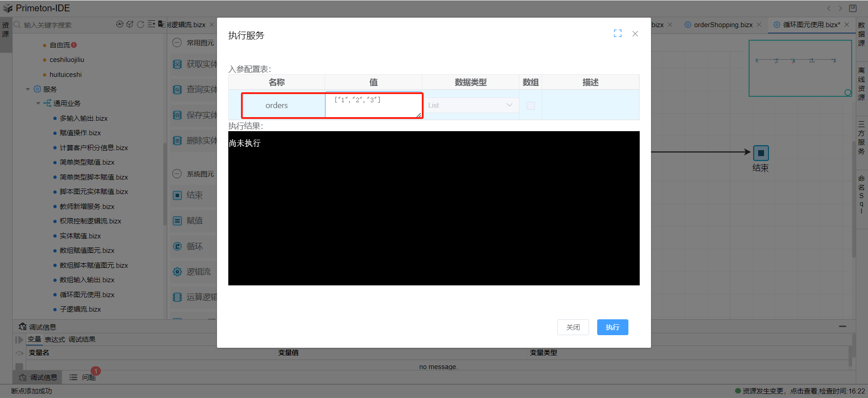
Task: Click the 循环 loop element icon
Action: point(178,246)
